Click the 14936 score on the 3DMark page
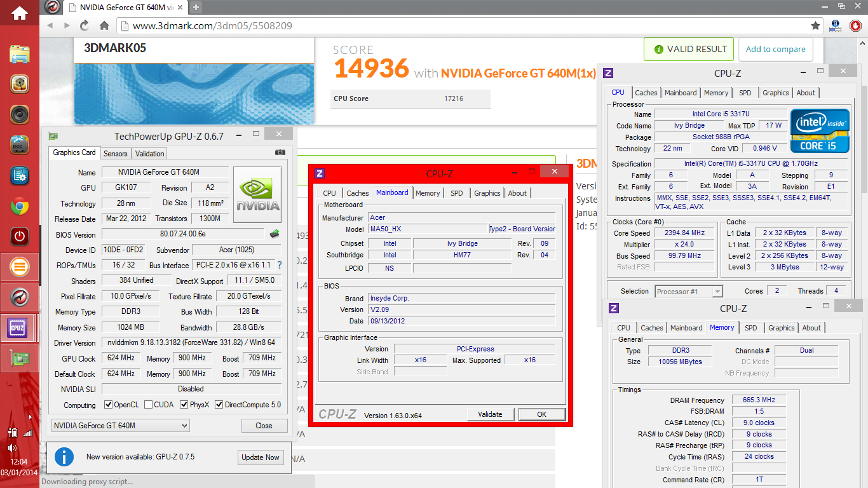 [372, 69]
